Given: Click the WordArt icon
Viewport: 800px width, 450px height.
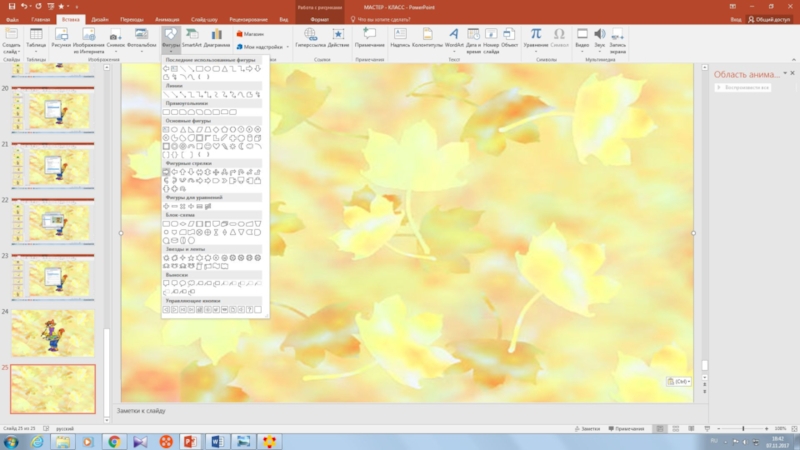Looking at the screenshot, I should (453, 38).
